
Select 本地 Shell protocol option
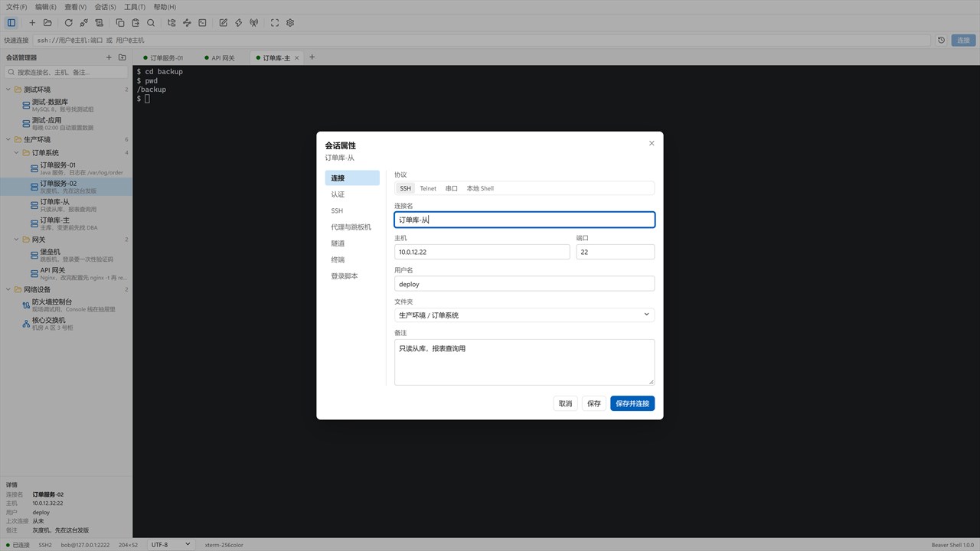point(480,188)
